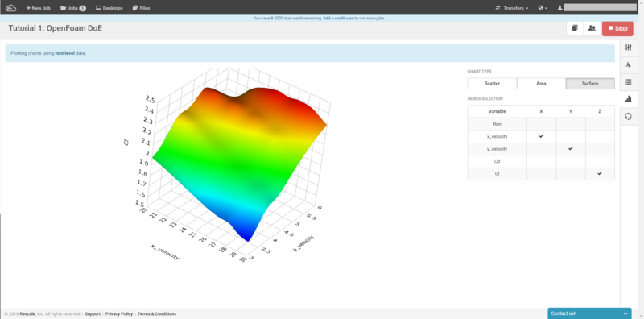
Task: Toggle y_velocity Y axis checkmark
Action: (571, 148)
